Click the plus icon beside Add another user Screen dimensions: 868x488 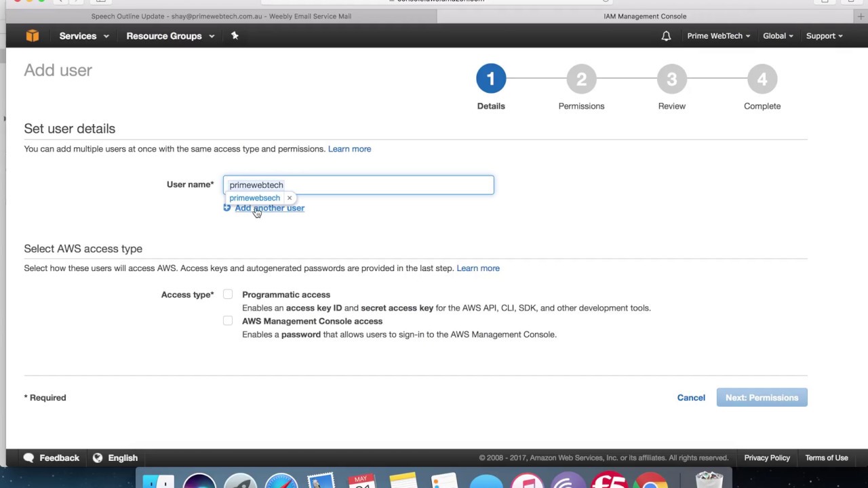tap(227, 208)
